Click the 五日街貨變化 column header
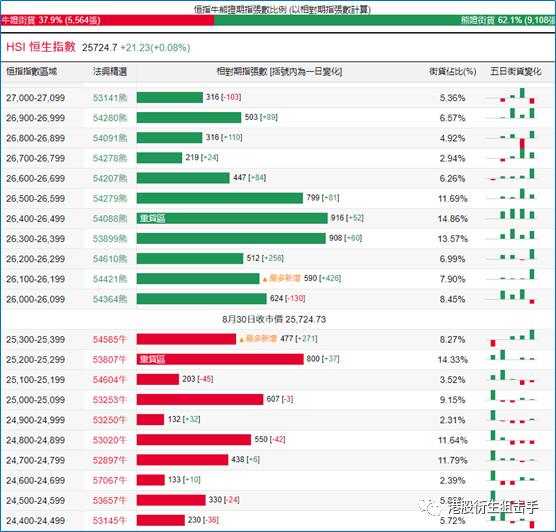 tap(516, 72)
